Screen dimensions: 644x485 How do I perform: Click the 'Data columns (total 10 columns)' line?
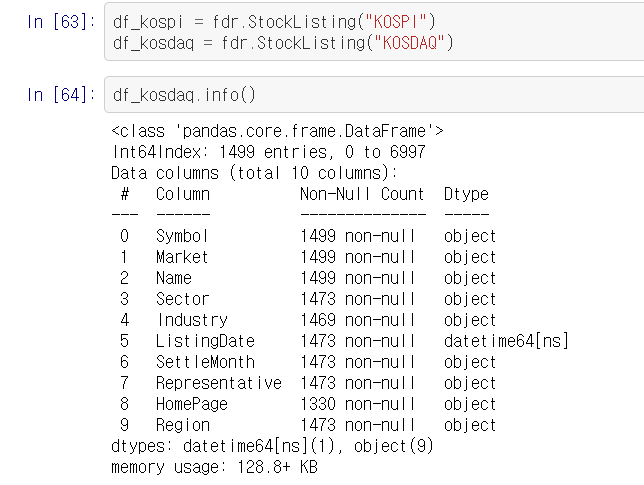click(254, 173)
